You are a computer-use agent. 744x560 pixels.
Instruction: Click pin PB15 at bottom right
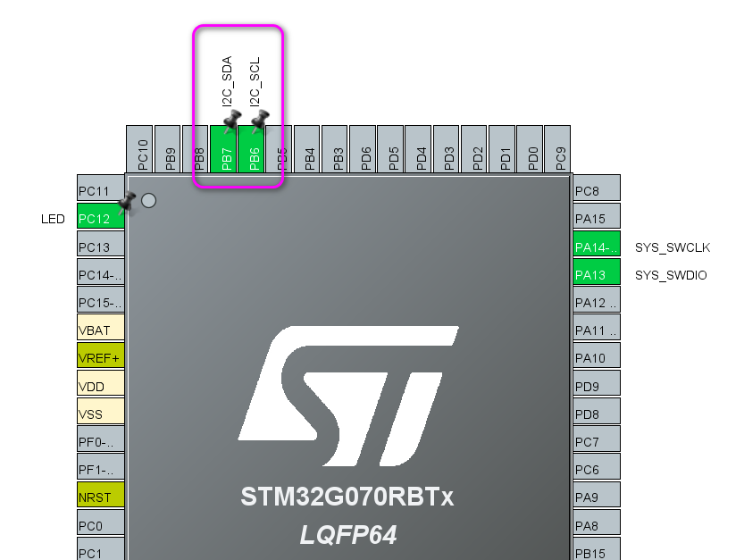[x=597, y=549]
